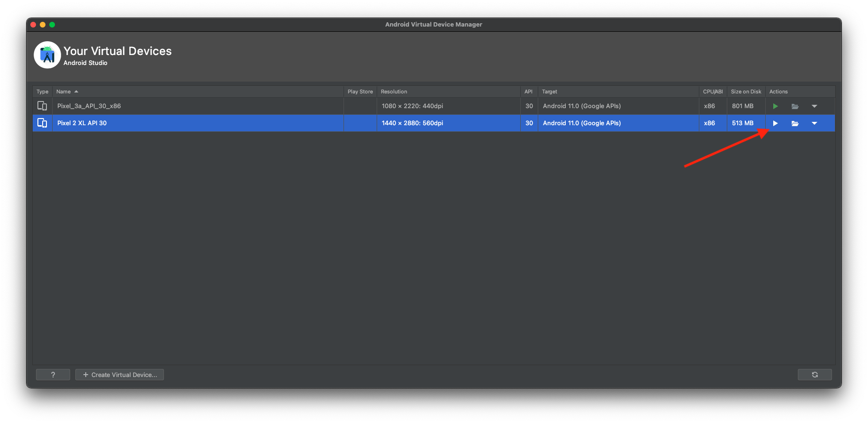Sort by Size on Disk column header
Image resolution: width=868 pixels, height=423 pixels.
(x=746, y=92)
